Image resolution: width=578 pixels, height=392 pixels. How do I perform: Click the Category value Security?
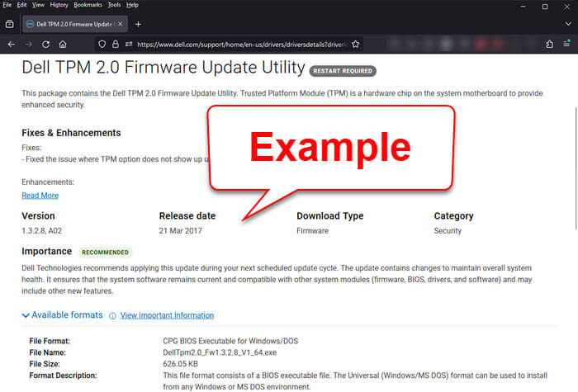448,231
